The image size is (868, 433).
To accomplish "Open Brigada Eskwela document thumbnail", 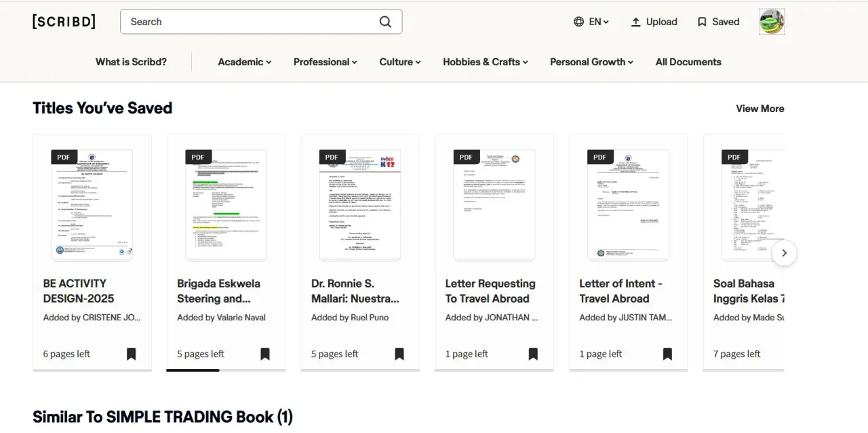I will 226,204.
